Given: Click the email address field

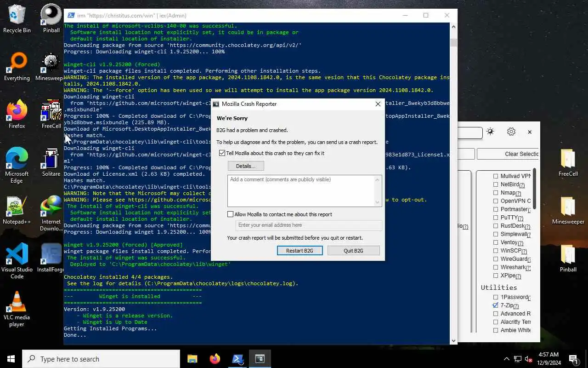Looking at the screenshot, I should 309,225.
